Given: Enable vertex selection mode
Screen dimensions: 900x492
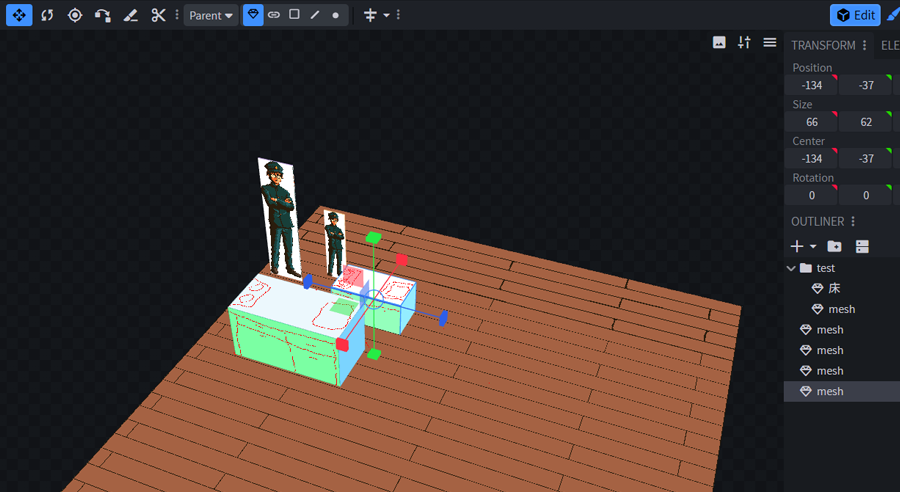Looking at the screenshot, I should [x=335, y=15].
